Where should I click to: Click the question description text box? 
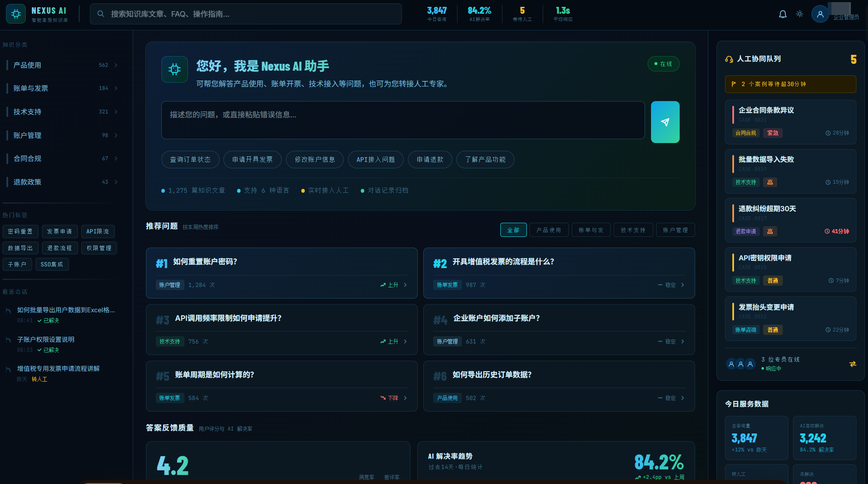(403, 120)
